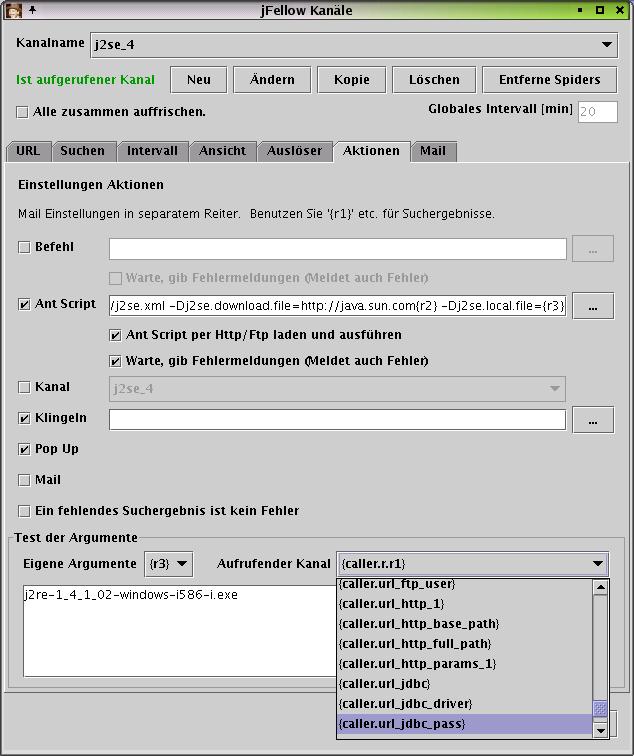Screen dimensions: 634x756
Task: Enable the Mail action checkbox
Action: click(25, 480)
